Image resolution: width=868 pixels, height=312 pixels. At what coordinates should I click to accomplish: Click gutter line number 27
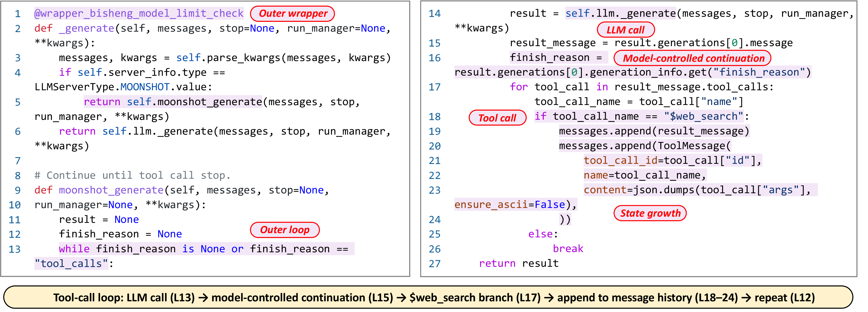[434, 264]
